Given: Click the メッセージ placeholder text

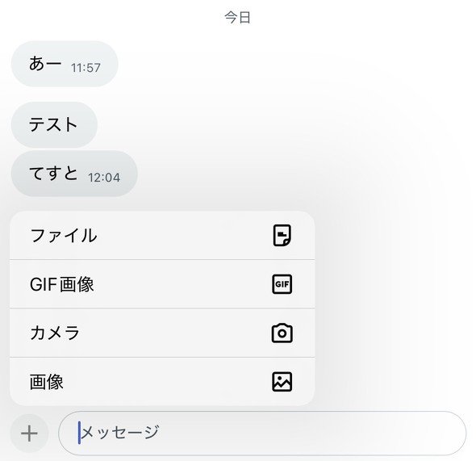Looking at the screenshot, I should pyautogui.click(x=120, y=432).
